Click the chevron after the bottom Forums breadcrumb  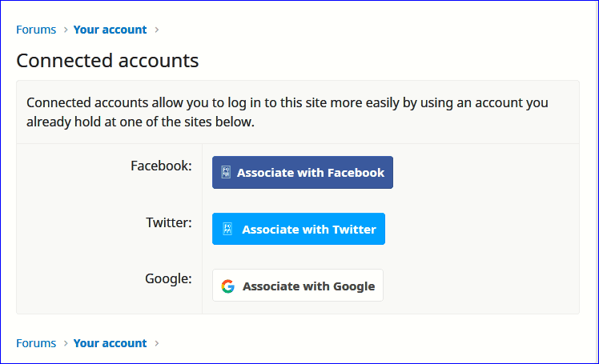tap(65, 343)
